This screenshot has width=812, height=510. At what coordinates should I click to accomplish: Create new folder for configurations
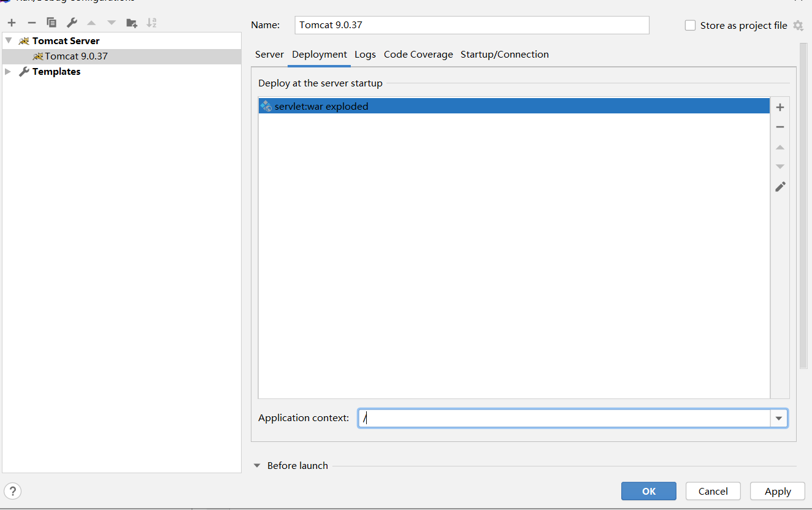[131, 23]
